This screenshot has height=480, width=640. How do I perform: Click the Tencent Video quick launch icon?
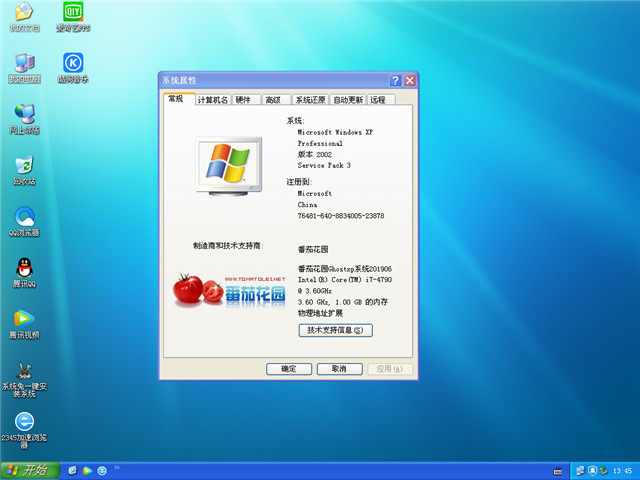[87, 471]
